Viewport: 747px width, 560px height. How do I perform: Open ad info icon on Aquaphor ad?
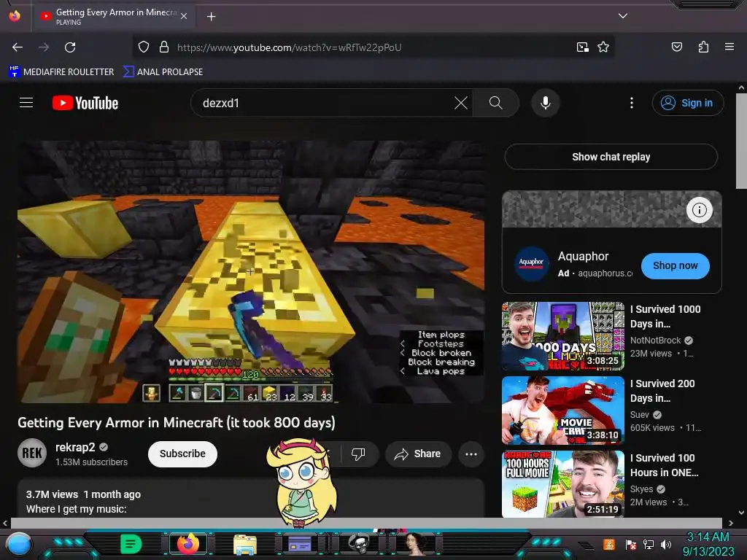[699, 209]
